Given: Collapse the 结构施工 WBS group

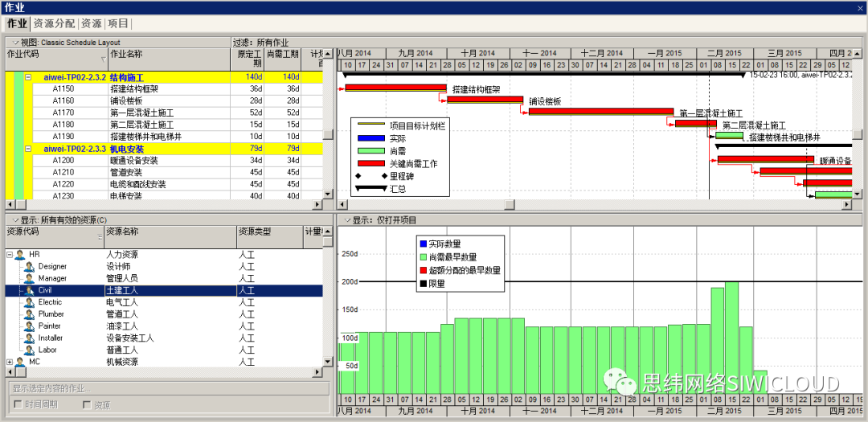Looking at the screenshot, I should point(28,77).
